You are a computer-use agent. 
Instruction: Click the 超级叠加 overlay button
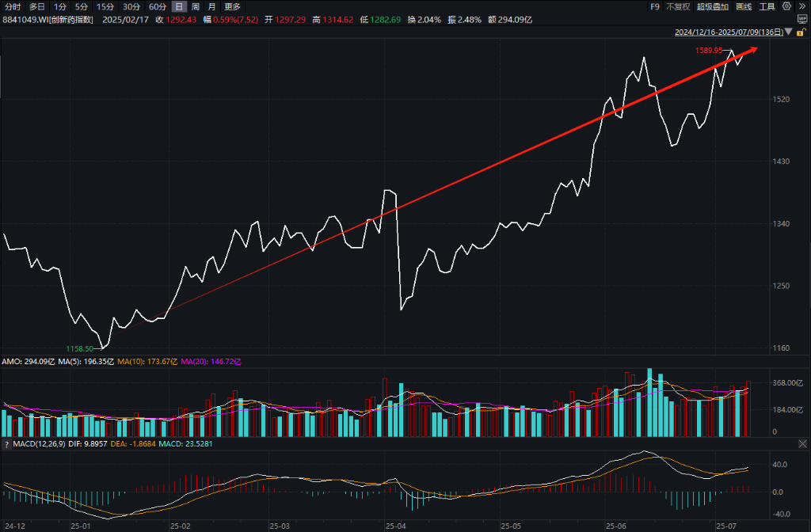pyautogui.click(x=712, y=6)
